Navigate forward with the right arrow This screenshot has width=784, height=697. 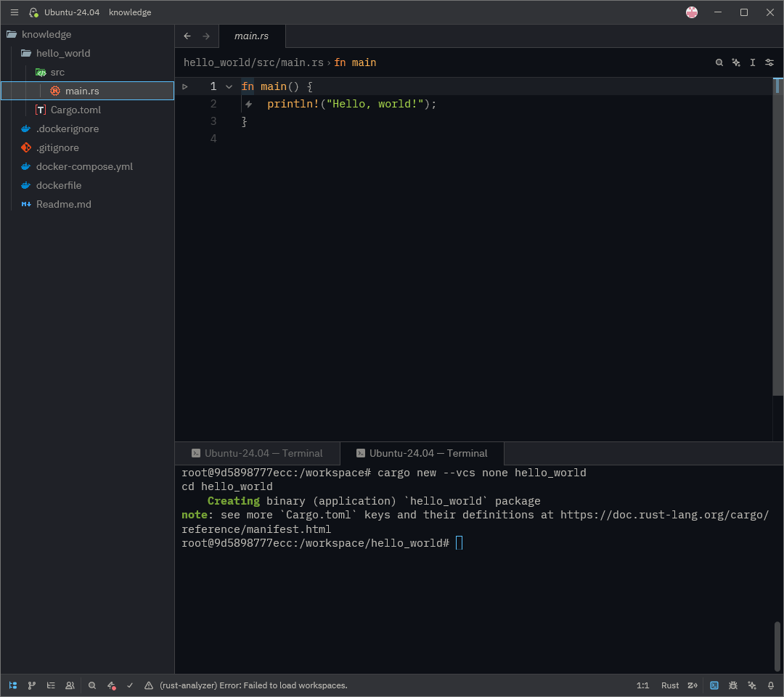(x=206, y=36)
